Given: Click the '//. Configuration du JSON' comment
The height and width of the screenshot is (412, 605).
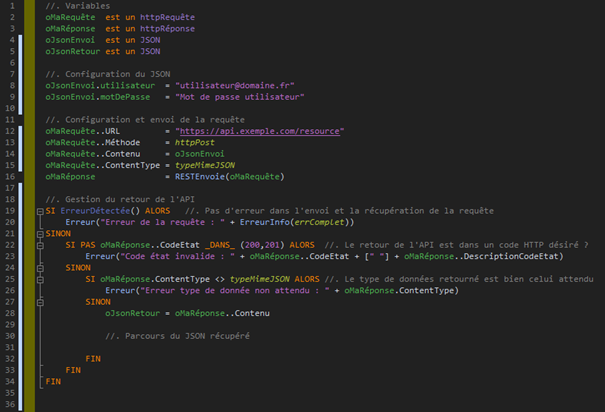Looking at the screenshot, I should [108, 74].
